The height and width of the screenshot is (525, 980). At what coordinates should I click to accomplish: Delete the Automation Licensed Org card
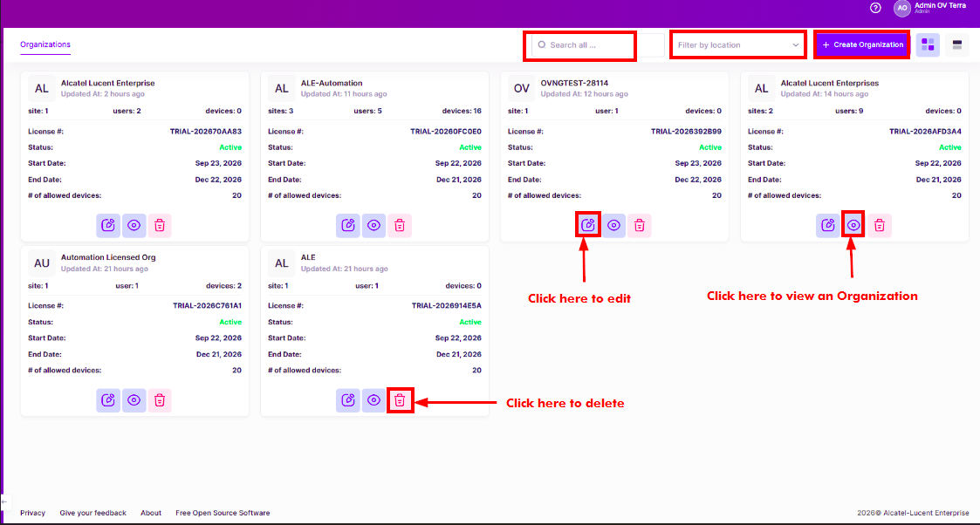160,400
